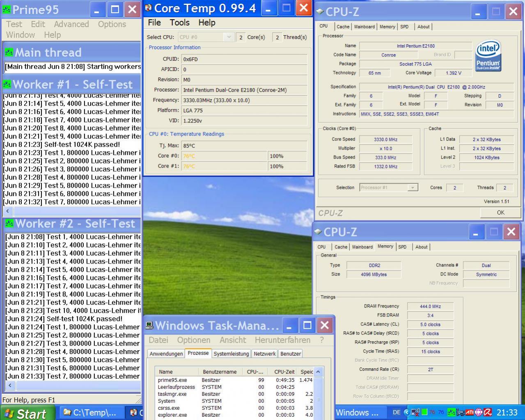Viewport: 525px width, 420px height.
Task: Switch to the SPD tab in top CPU-Z
Action: tap(404, 27)
